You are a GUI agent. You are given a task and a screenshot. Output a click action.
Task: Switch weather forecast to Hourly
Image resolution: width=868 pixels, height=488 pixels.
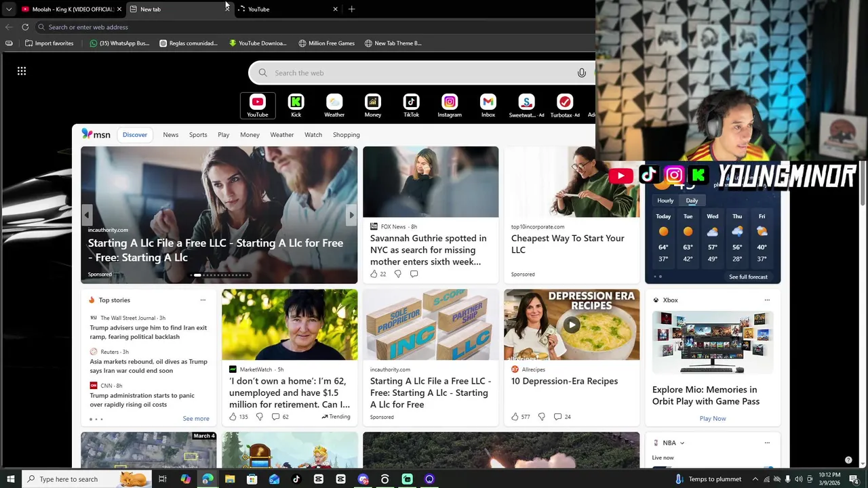click(665, 201)
